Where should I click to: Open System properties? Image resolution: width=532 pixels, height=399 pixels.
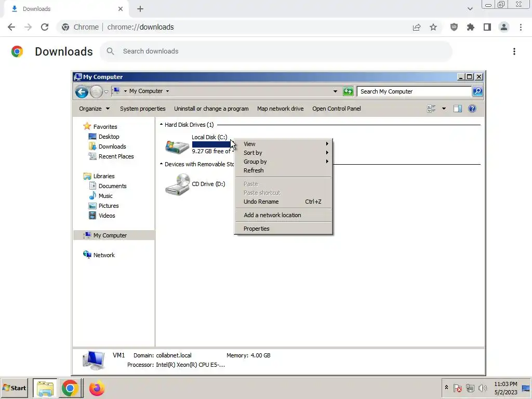(x=143, y=109)
